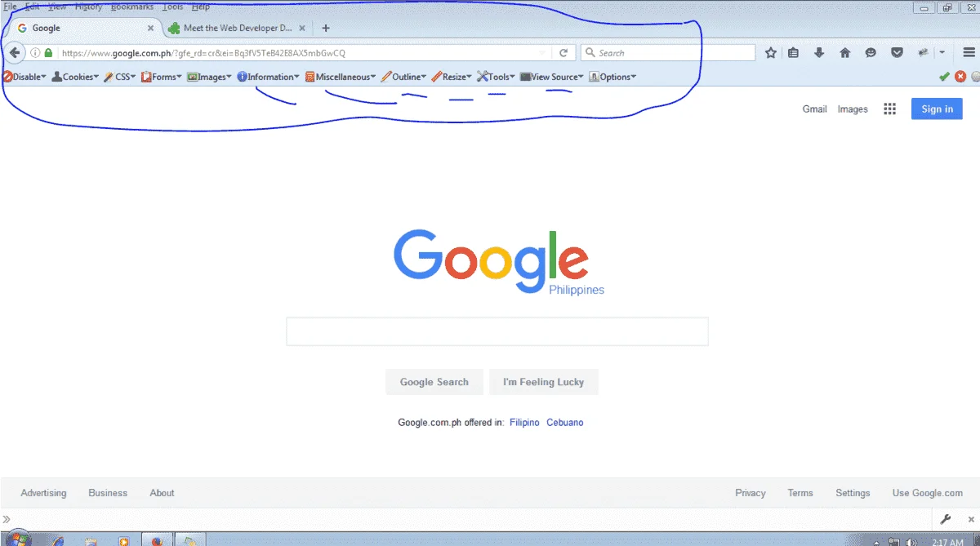
Task: Expand the Miscellaneous toolbar dropdown
Action: click(341, 77)
